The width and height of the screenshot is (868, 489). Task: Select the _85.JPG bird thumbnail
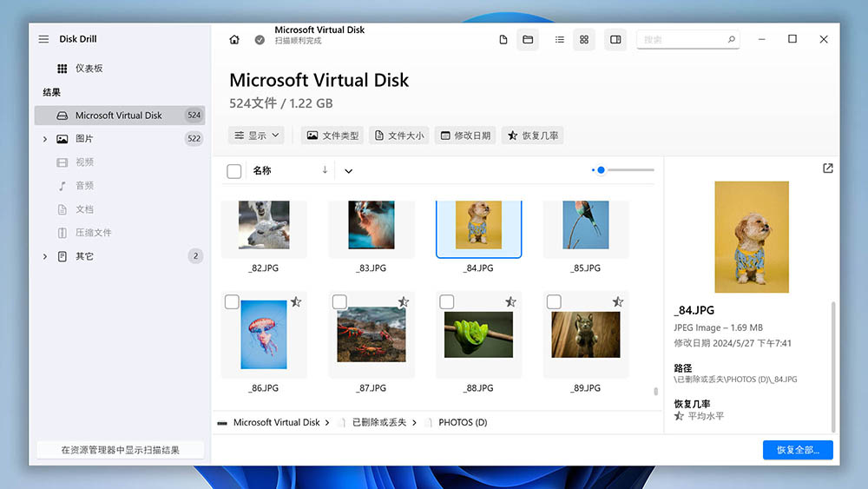pyautogui.click(x=586, y=225)
